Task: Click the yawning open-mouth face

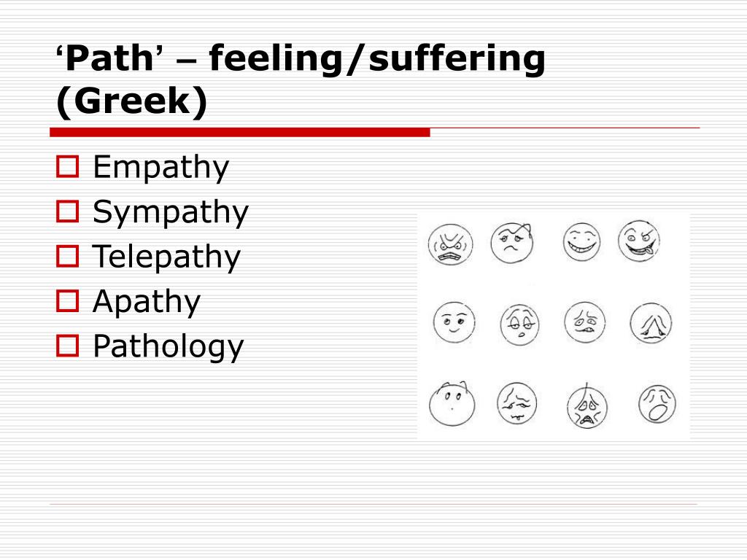Action: [x=657, y=404]
